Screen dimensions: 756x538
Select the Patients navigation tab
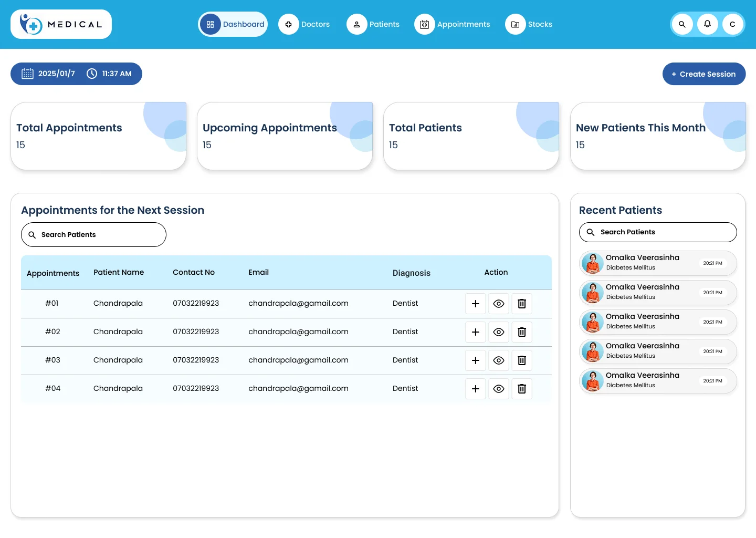click(373, 24)
